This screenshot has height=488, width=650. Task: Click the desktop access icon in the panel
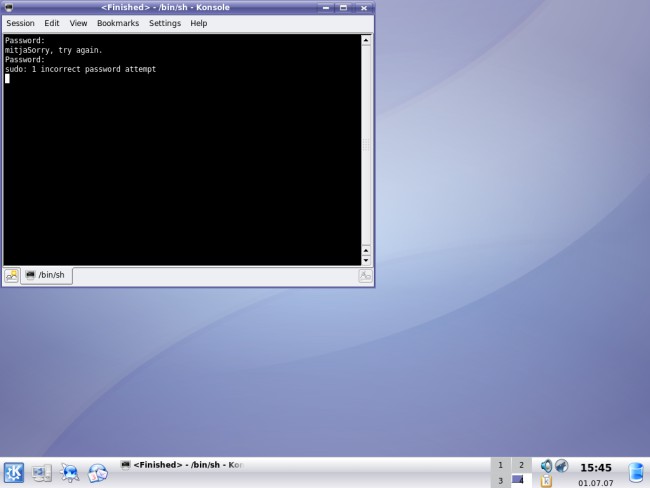click(41, 473)
